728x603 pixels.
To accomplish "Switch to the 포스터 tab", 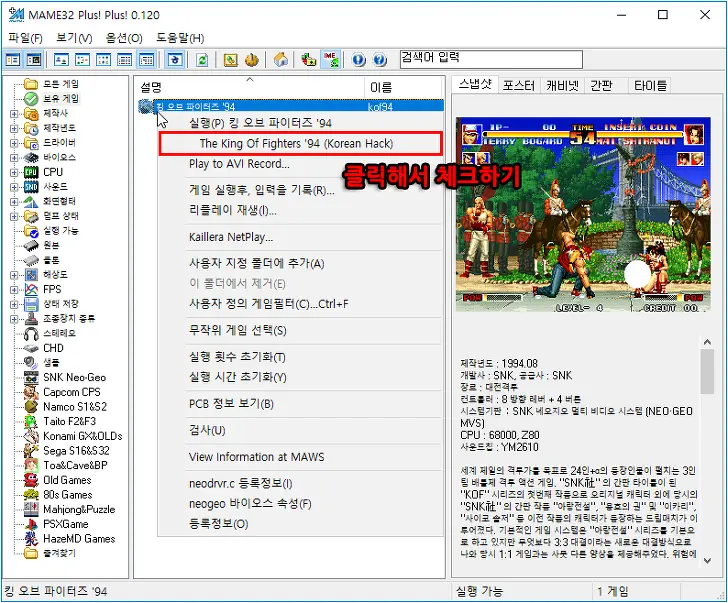I will coord(519,85).
